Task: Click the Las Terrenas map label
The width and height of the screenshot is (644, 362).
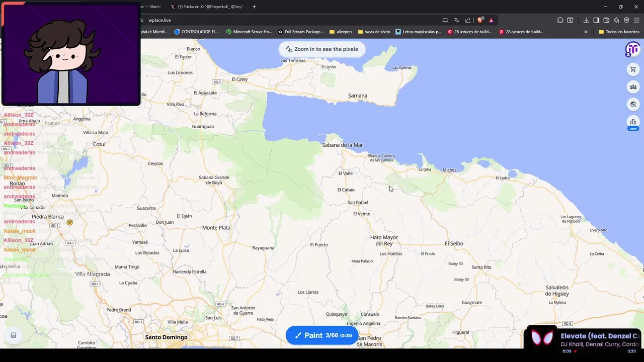Action: pos(293,60)
